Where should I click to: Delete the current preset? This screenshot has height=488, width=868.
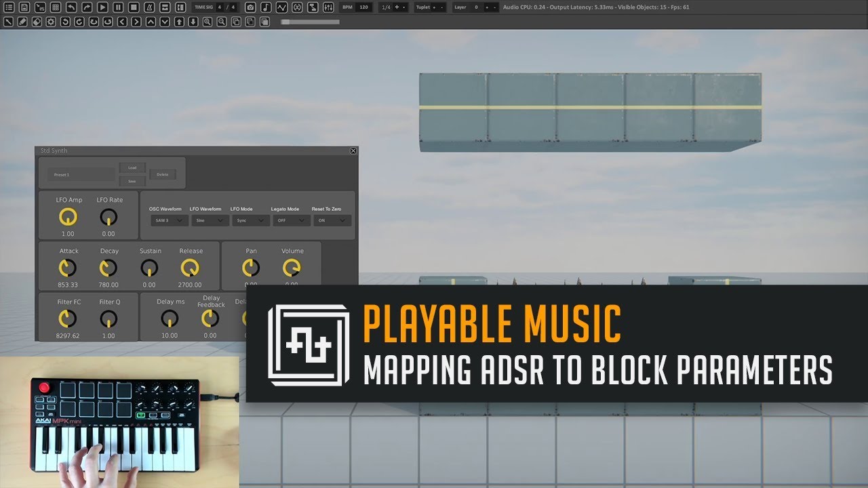coord(163,174)
